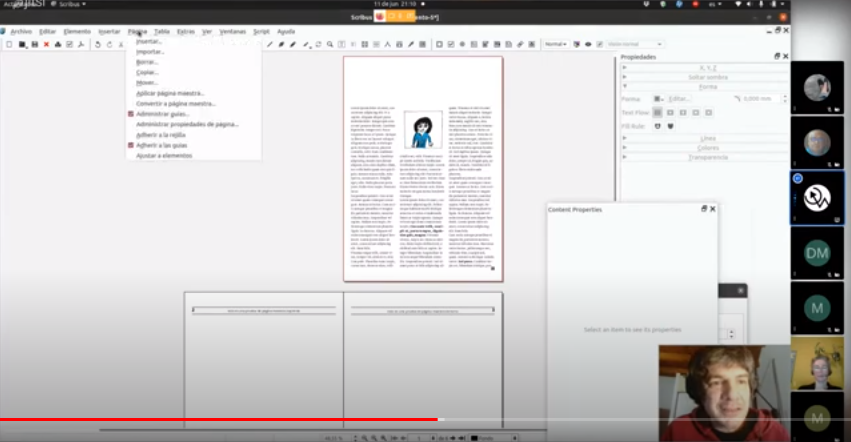The width and height of the screenshot is (851, 442).
Task: Choose Administrar propiedades de página...
Action: (187, 124)
